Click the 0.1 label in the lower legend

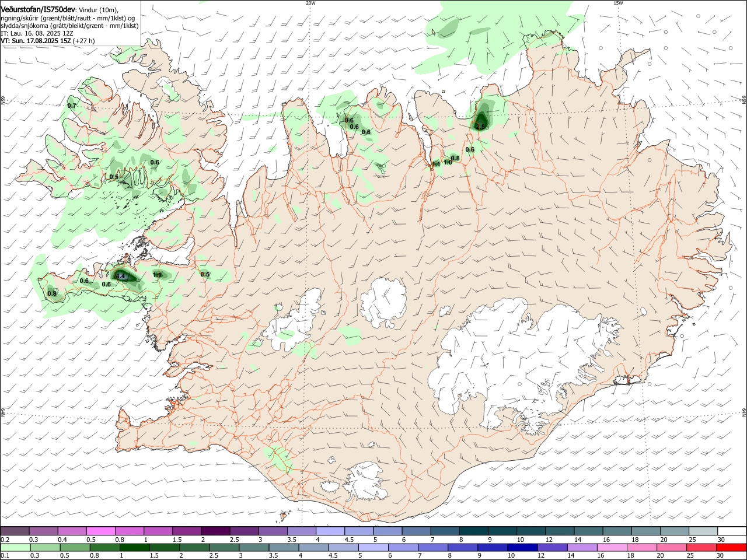click(x=5, y=556)
